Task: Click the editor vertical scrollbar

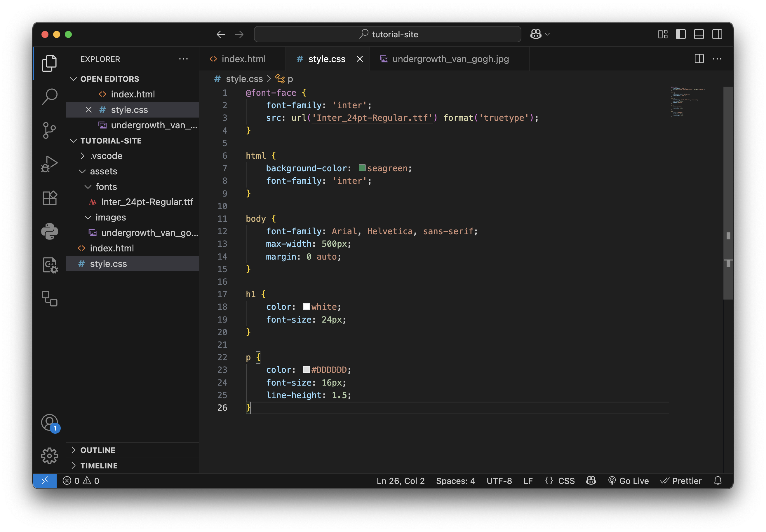Action: [x=728, y=193]
